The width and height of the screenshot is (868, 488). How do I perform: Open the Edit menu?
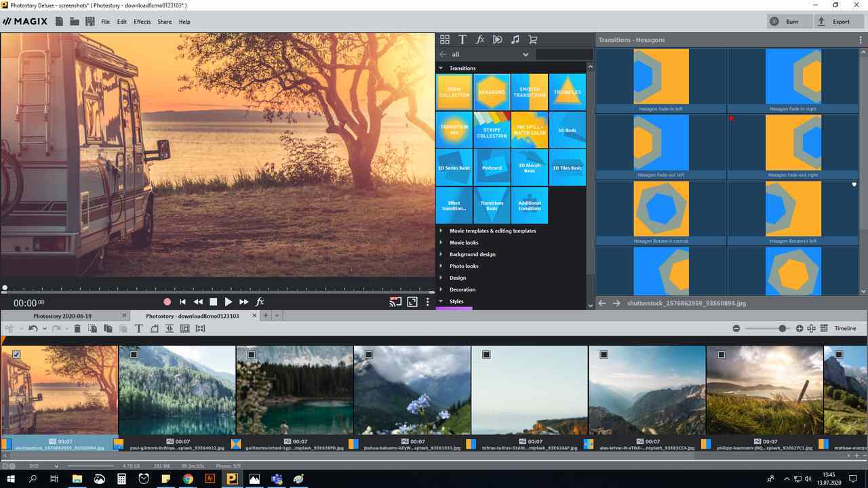pyautogui.click(x=122, y=22)
